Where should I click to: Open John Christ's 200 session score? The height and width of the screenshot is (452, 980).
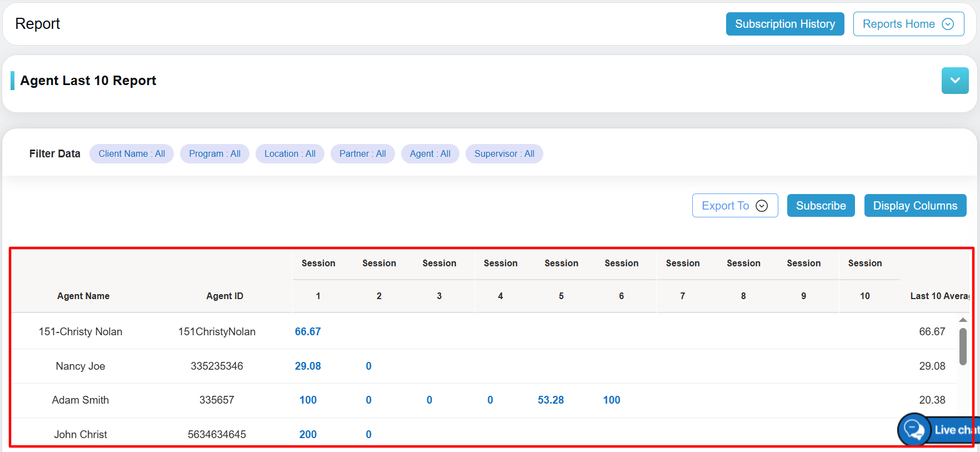[308, 435]
